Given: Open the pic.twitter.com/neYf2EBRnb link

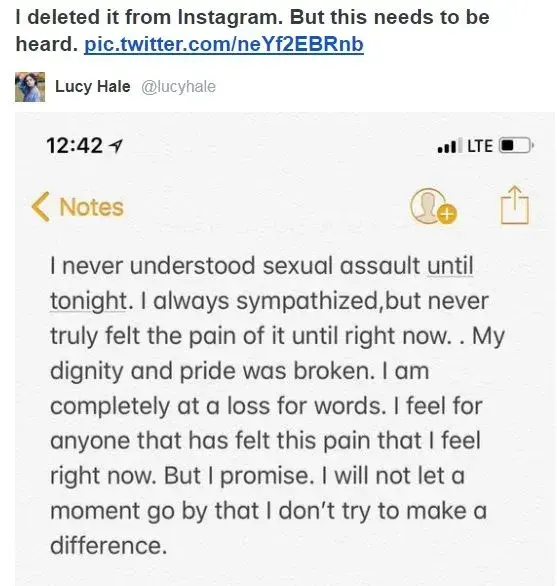Looking at the screenshot, I should (224, 44).
